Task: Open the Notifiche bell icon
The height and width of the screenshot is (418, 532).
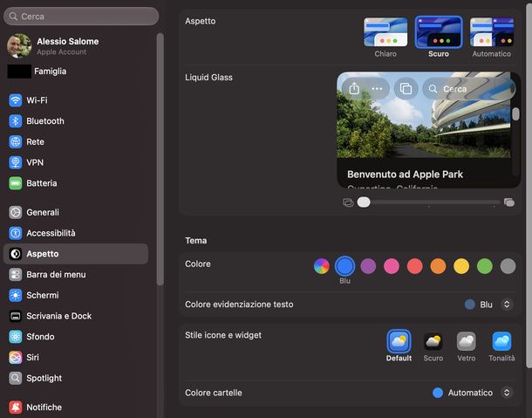Action: click(16, 408)
